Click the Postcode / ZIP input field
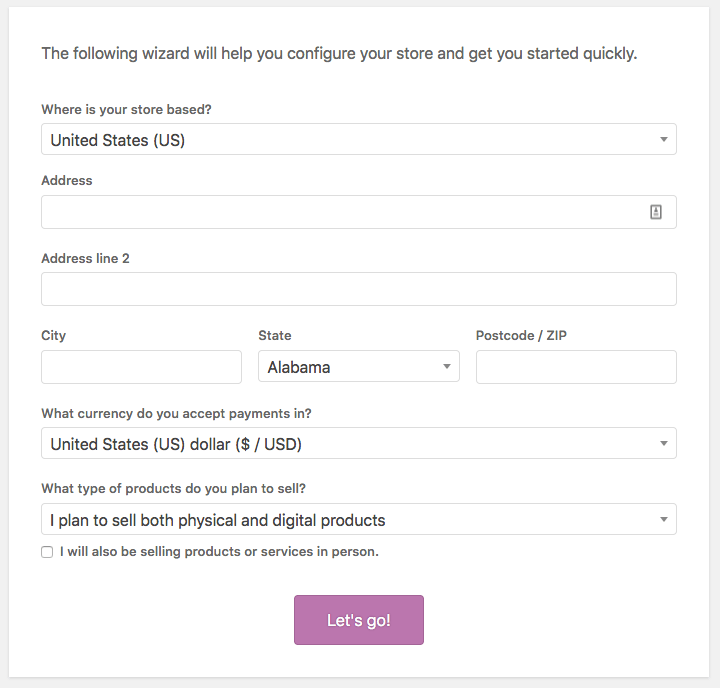Screen dimensions: 720x688 [x=576, y=367]
